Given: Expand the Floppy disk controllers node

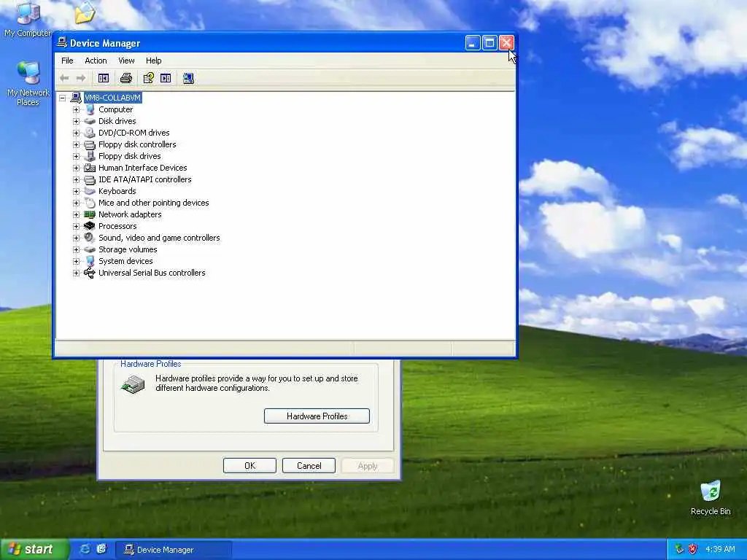Looking at the screenshot, I should tap(76, 145).
